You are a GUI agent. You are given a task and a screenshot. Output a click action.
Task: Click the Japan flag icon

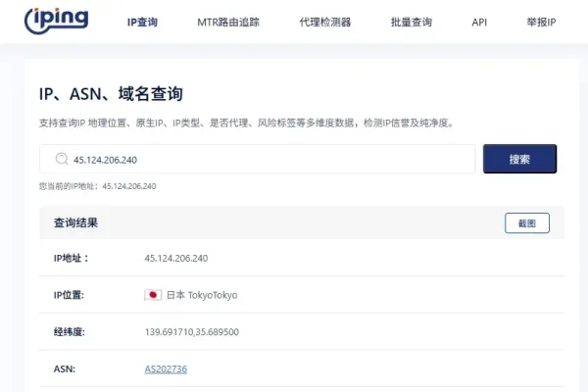coord(153,295)
